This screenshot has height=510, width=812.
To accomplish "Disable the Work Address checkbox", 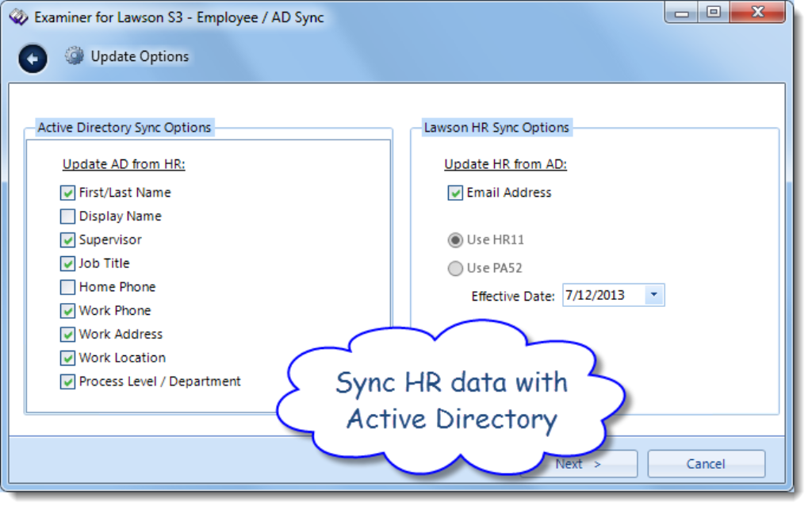I will 67,335.
